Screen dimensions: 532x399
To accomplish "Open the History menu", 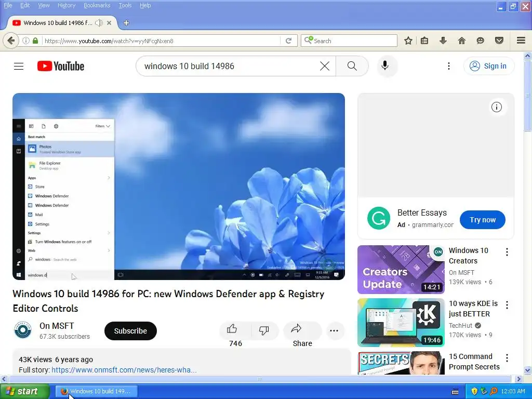I will point(66,5).
